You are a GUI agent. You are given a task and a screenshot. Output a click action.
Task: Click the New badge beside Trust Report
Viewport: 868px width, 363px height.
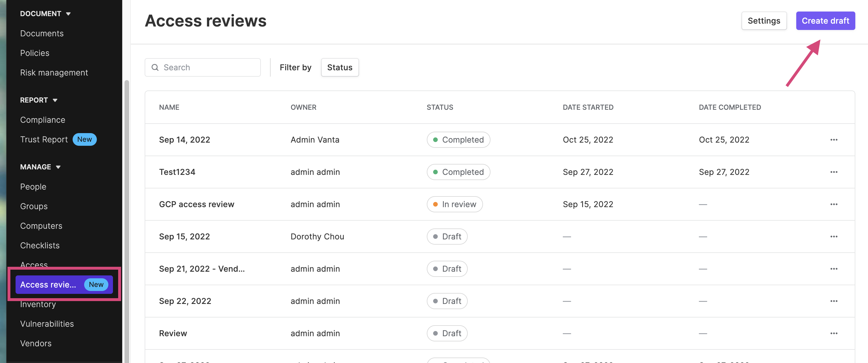[84, 139]
